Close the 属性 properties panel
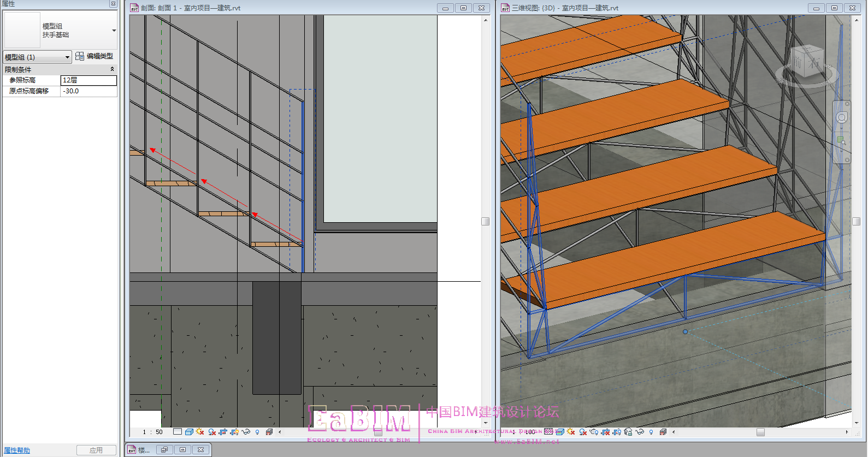 (113, 4)
